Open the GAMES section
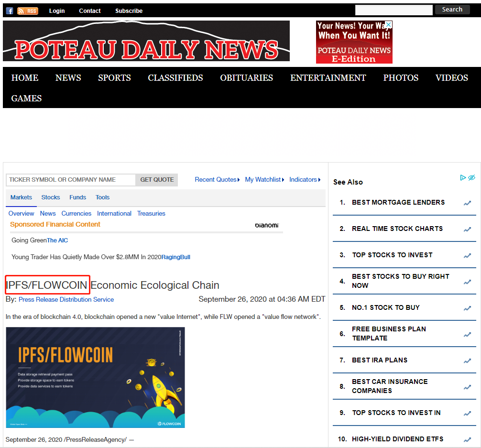This screenshot has height=448, width=481. point(26,98)
